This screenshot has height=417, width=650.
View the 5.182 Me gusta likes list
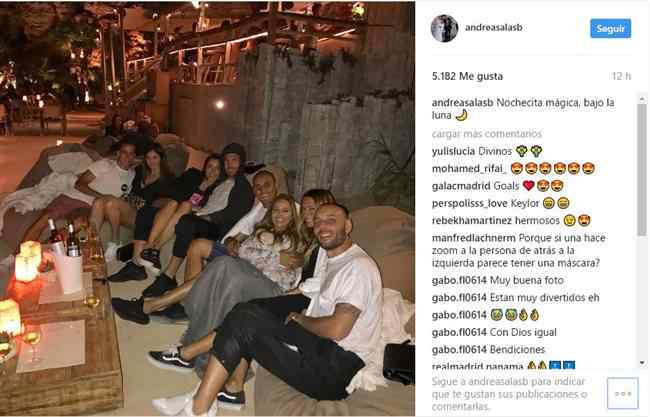[x=467, y=76]
